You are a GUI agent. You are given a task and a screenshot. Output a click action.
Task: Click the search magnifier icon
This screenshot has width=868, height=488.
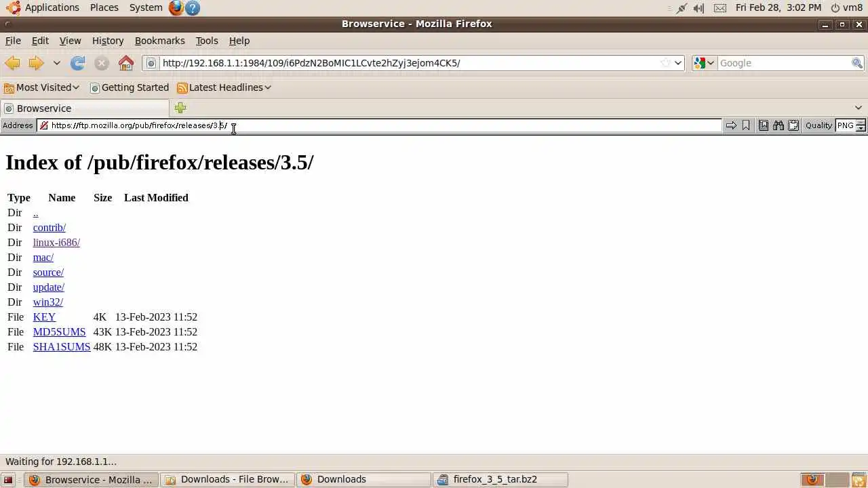pyautogui.click(x=857, y=63)
